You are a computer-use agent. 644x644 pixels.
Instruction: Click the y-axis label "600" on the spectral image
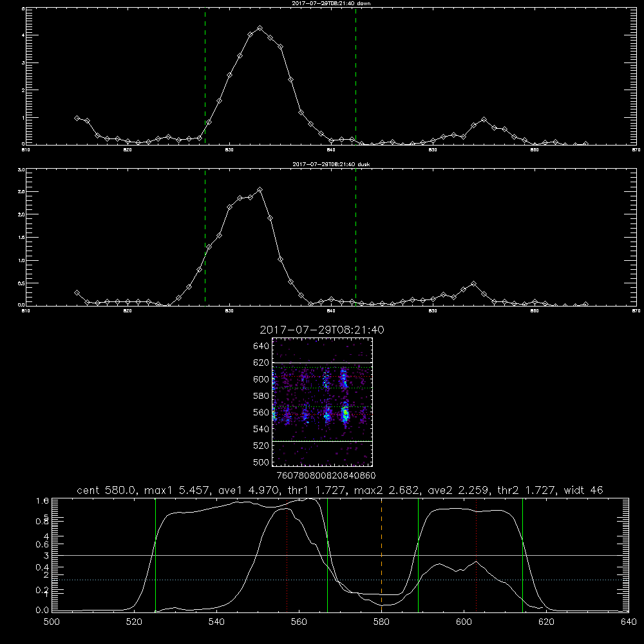[261, 379]
